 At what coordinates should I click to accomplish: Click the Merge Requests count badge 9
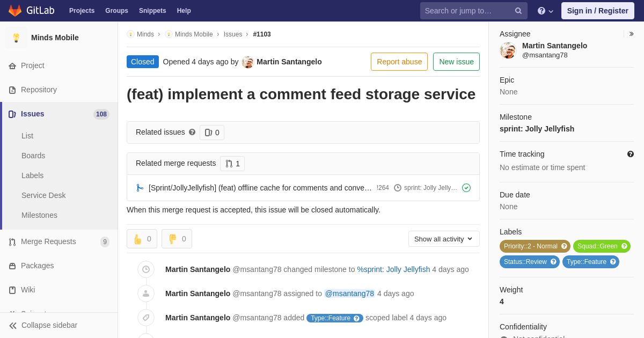coord(105,242)
